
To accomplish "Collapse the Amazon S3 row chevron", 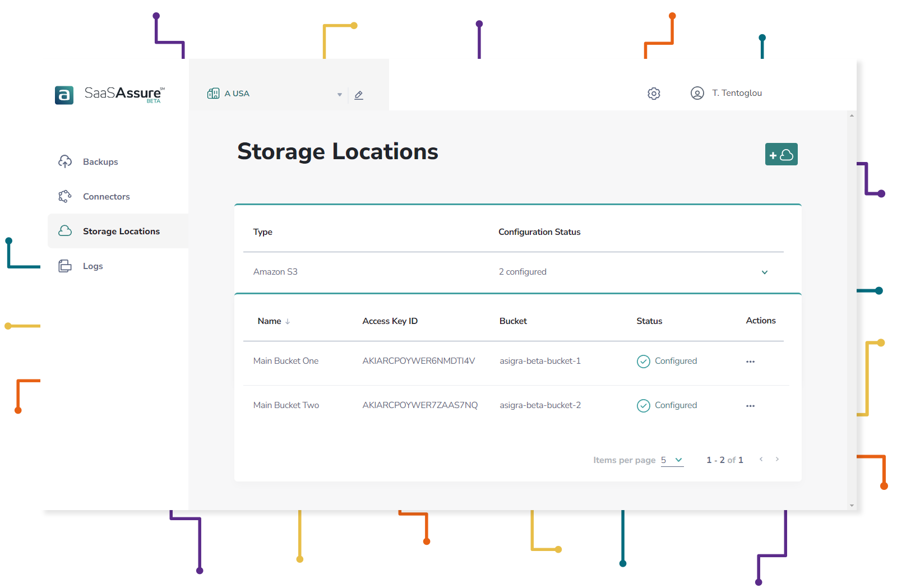I will point(764,272).
